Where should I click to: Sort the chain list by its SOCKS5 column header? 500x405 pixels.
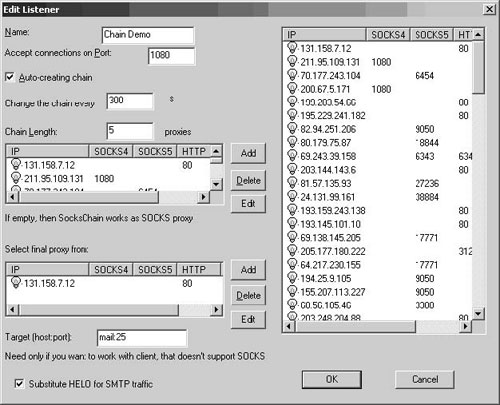(x=155, y=151)
